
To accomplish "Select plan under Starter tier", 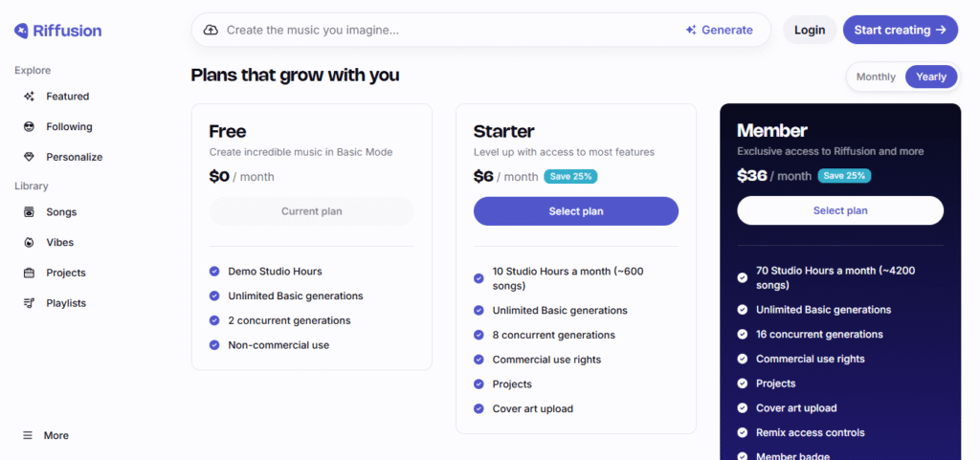I will (575, 210).
